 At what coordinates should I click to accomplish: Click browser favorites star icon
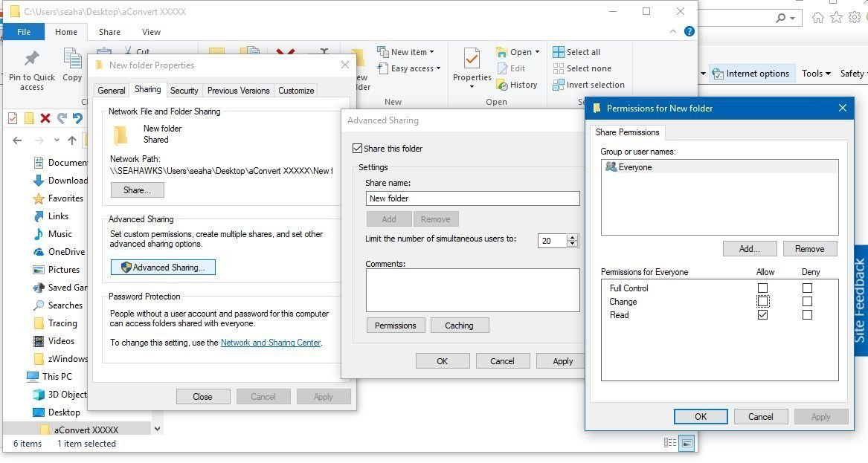(837, 18)
